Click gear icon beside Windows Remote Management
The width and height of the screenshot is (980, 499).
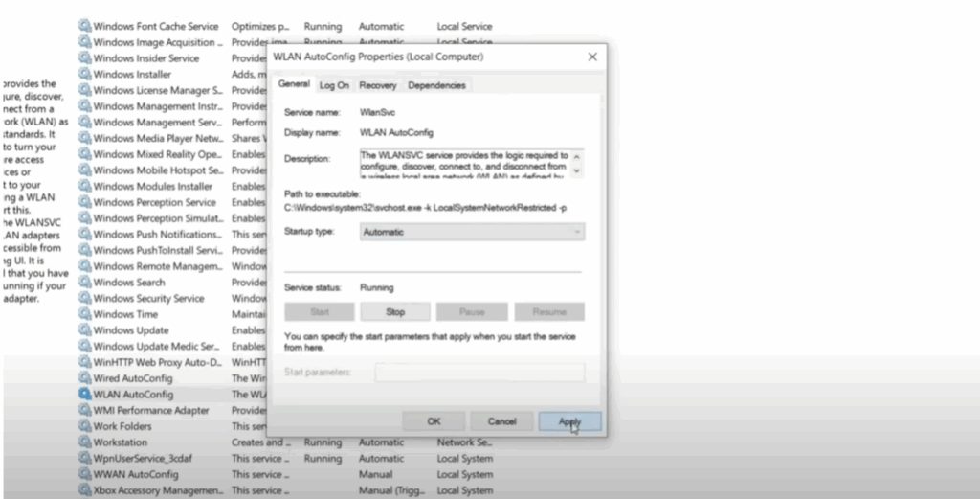[x=85, y=265]
